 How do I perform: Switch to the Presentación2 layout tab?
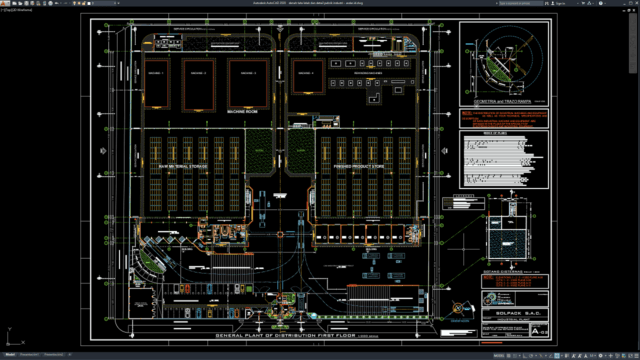pos(53,355)
